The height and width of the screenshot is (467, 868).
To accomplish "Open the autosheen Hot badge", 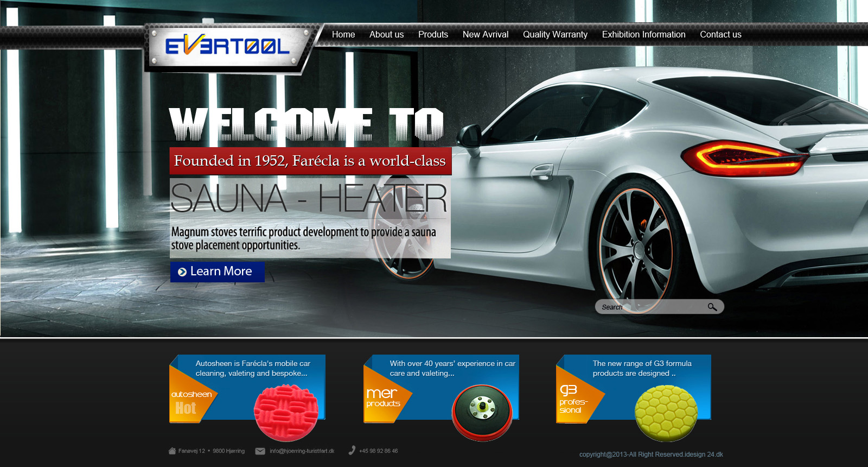I will pyautogui.click(x=193, y=394).
